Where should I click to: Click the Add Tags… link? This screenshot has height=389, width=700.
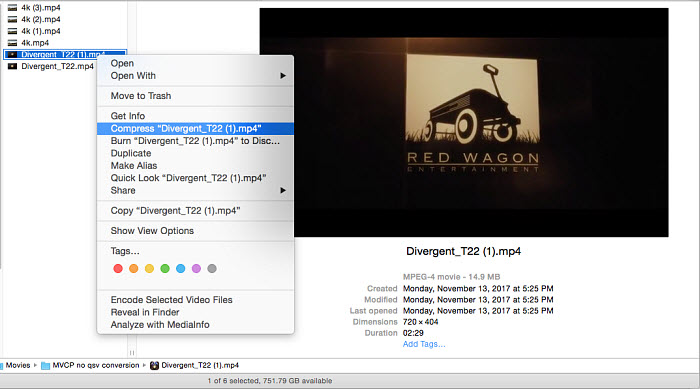[x=424, y=344]
